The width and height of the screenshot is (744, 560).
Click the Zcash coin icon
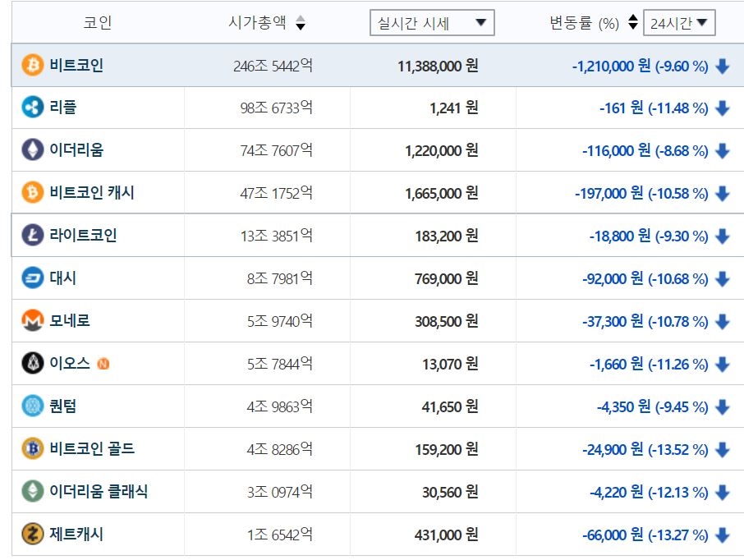point(33,535)
